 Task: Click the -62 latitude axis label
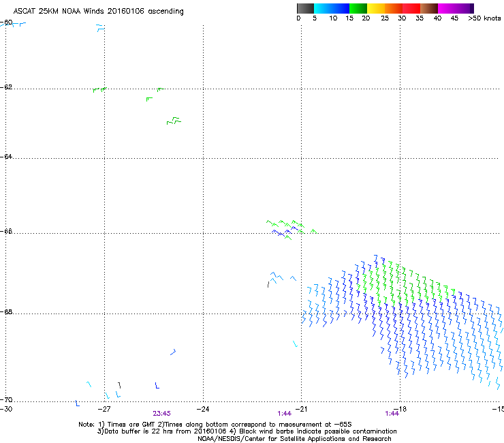(x=6, y=87)
